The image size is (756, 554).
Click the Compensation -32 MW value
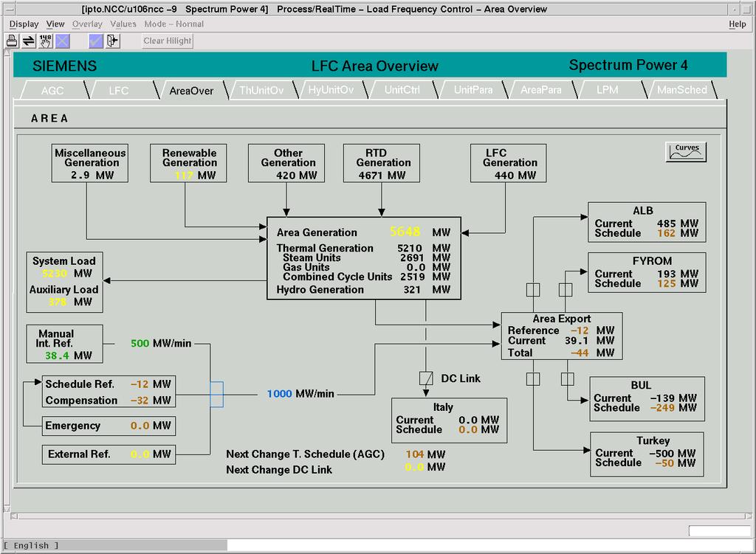coord(140,401)
